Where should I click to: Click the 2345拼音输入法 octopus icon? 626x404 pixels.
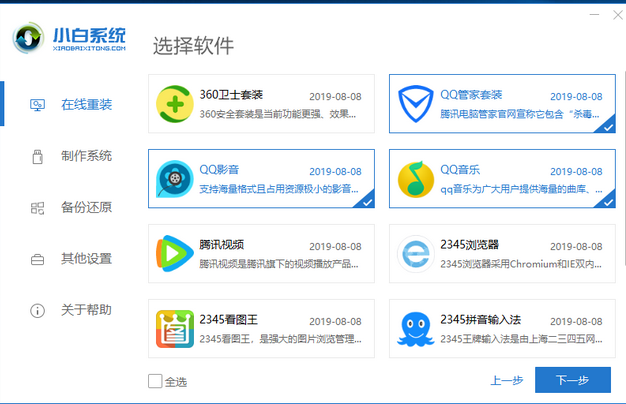tap(418, 328)
